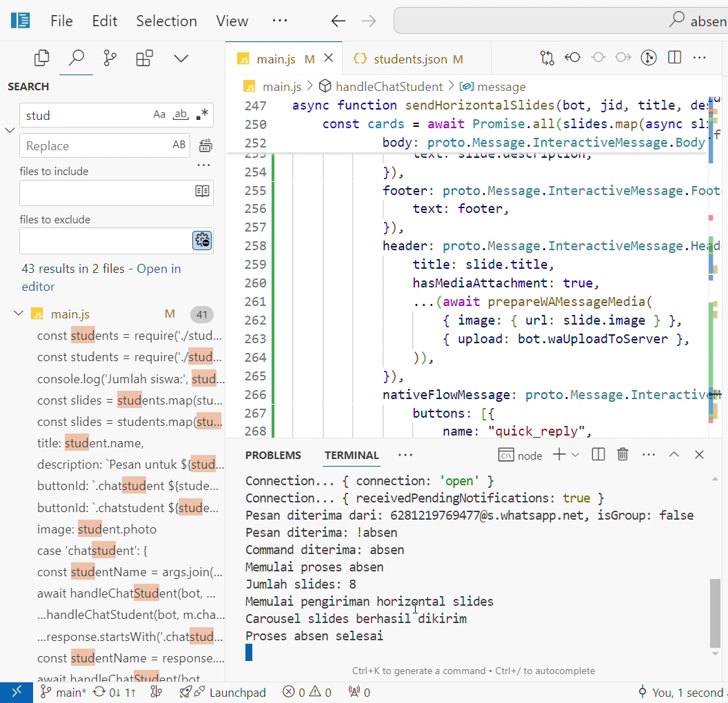This screenshot has height=703, width=728.
Task: Open the new terminal profile dropdown
Action: [576, 455]
